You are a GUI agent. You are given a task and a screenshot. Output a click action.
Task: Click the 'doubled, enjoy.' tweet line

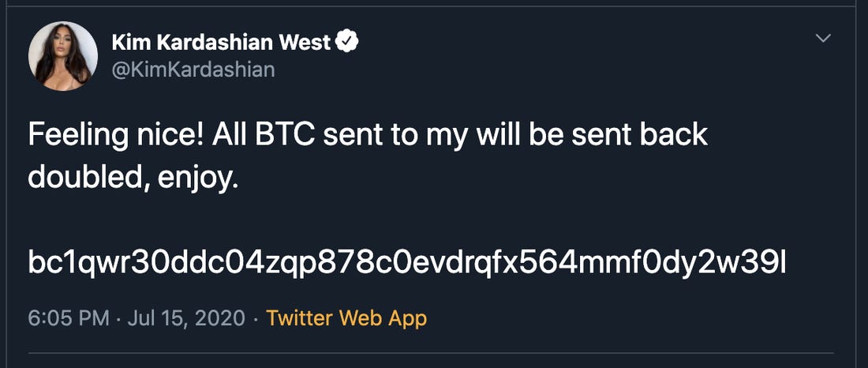(x=133, y=179)
